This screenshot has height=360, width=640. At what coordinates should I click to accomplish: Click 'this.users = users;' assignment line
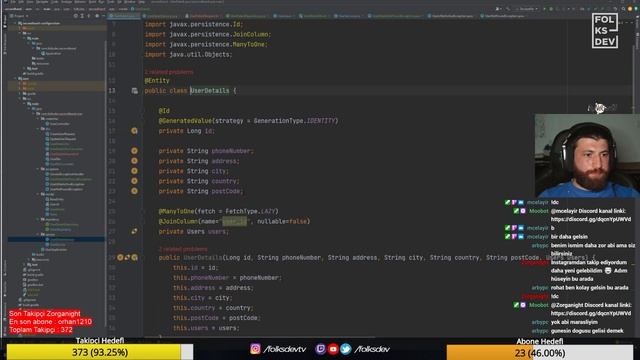click(206, 328)
